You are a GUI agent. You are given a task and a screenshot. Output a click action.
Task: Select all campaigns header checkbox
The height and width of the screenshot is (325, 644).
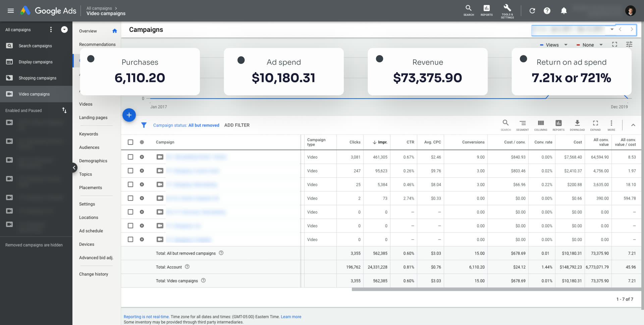tap(130, 142)
